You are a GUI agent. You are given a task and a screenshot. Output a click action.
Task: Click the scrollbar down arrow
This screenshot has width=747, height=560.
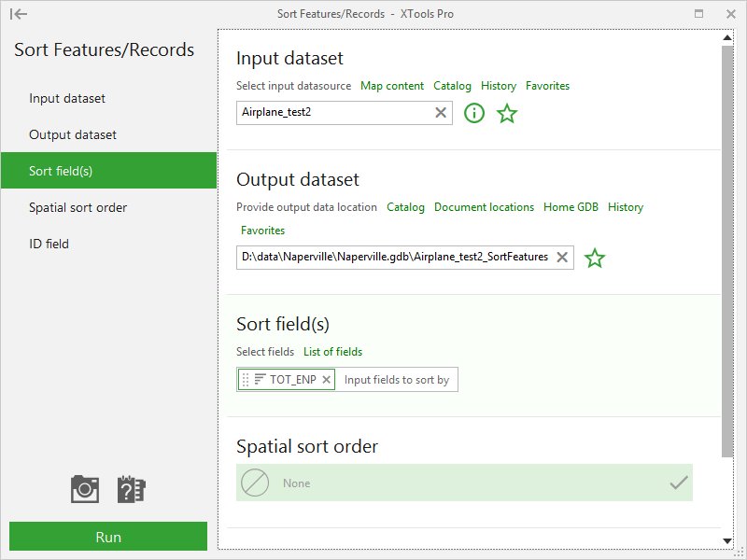coord(727,540)
